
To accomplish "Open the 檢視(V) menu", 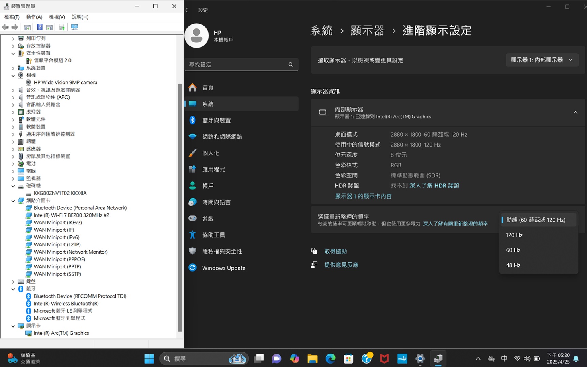I will pyautogui.click(x=57, y=17).
